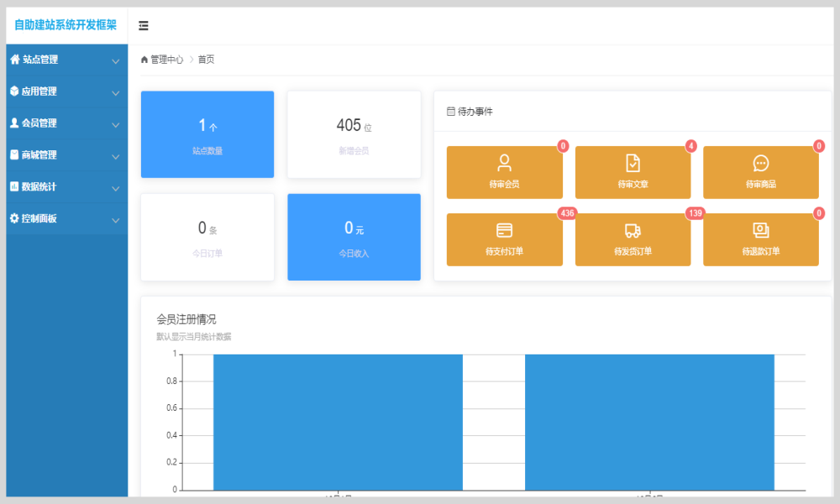Open the 待支付订单 button

point(505,239)
